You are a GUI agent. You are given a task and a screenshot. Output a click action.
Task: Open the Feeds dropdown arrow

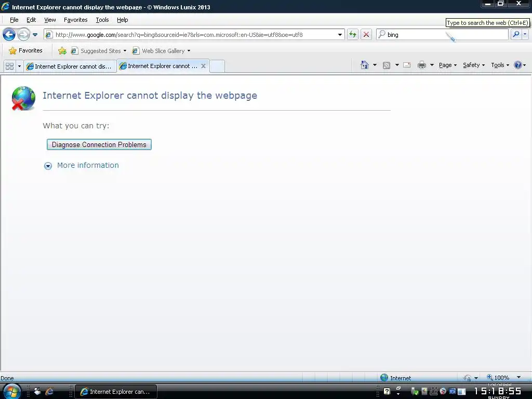pos(396,65)
